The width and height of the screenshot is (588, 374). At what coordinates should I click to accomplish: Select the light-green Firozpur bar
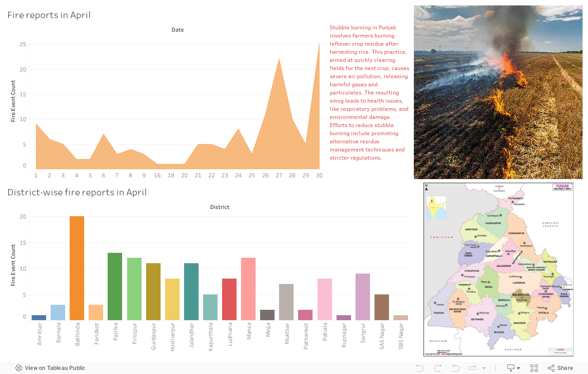click(134, 289)
